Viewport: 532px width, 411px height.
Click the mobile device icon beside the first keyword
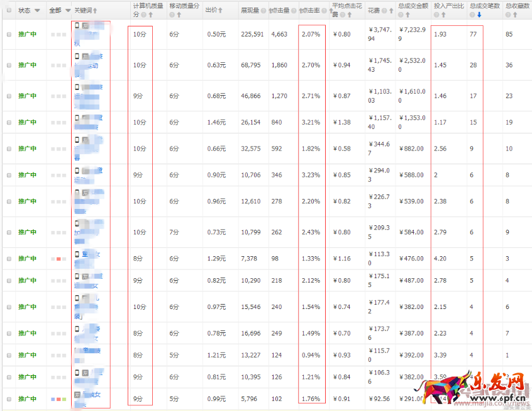click(x=77, y=26)
